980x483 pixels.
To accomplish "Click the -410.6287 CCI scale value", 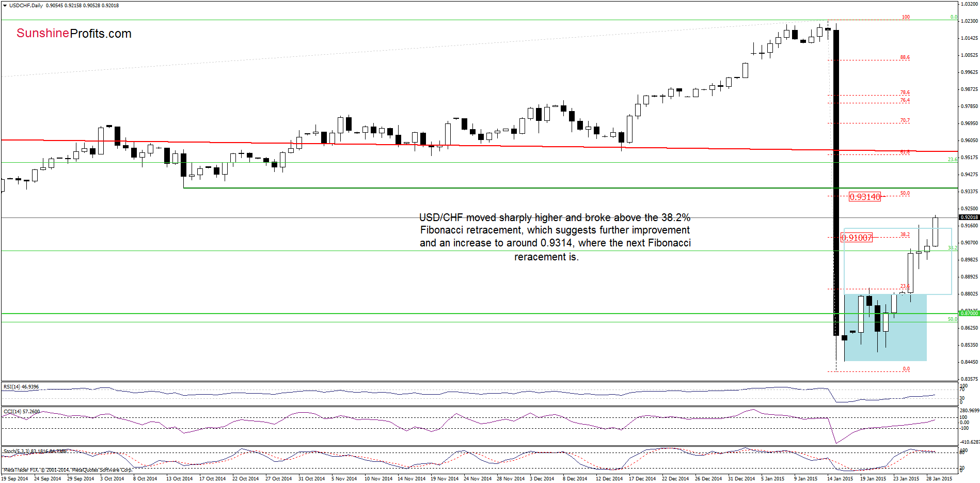I will click(x=969, y=442).
